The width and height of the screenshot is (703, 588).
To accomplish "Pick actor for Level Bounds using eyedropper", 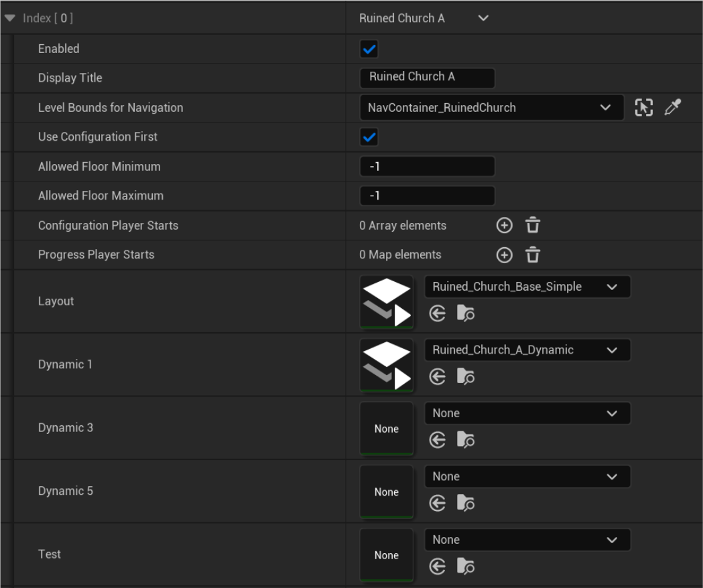I will point(674,107).
